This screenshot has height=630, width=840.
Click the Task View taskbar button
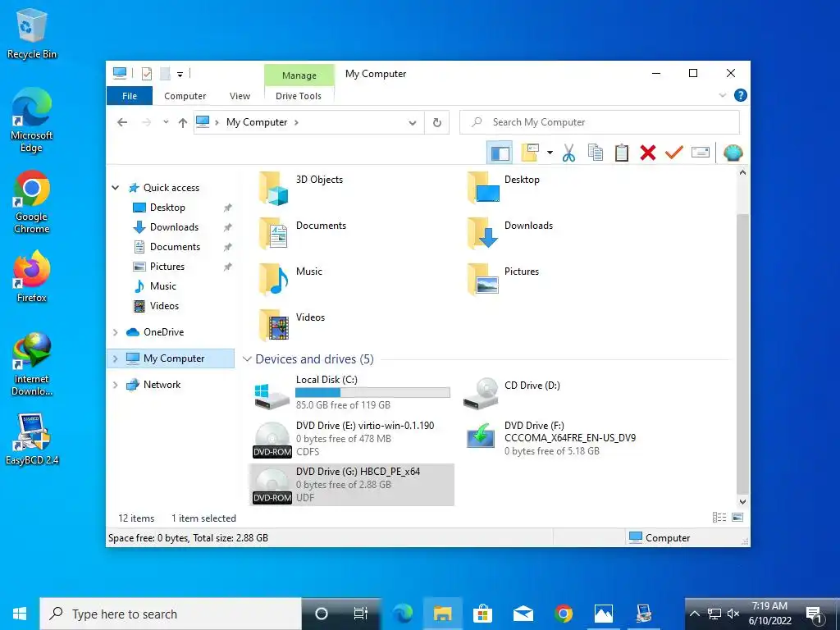[361, 614]
